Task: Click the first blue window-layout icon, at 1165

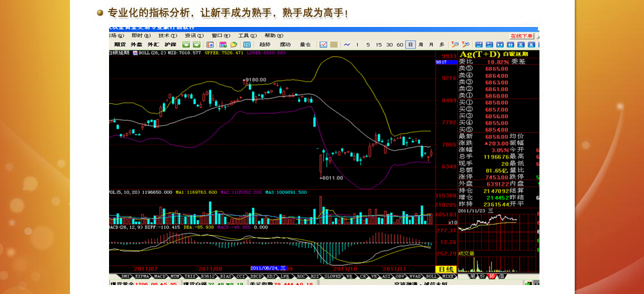Action: click(x=479, y=44)
